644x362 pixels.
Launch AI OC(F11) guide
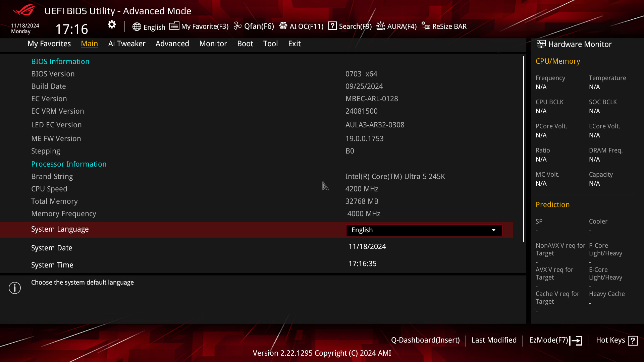[301, 26]
